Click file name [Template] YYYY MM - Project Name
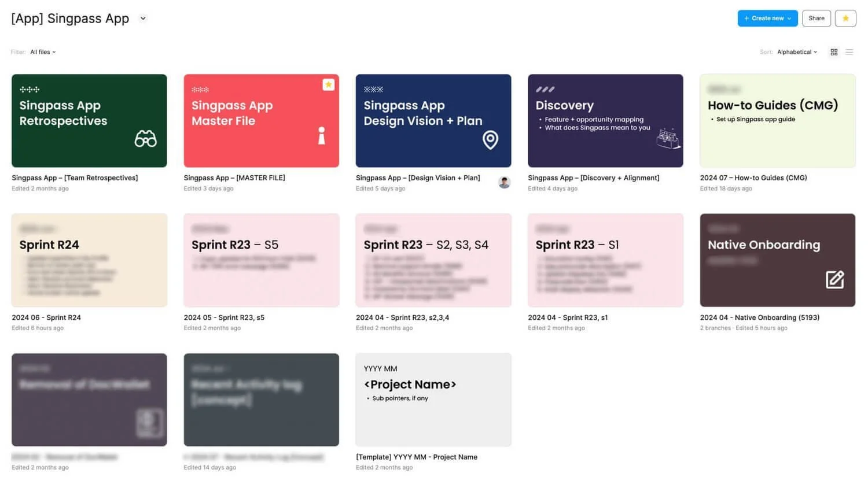Screen dimensions: 868x477 pyautogui.click(x=417, y=457)
